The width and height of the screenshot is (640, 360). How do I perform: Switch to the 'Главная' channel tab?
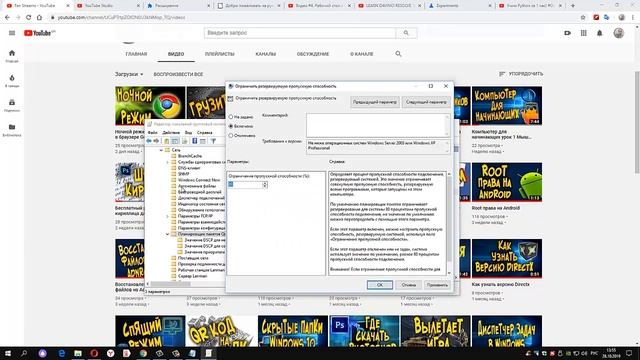pyautogui.click(x=136, y=54)
